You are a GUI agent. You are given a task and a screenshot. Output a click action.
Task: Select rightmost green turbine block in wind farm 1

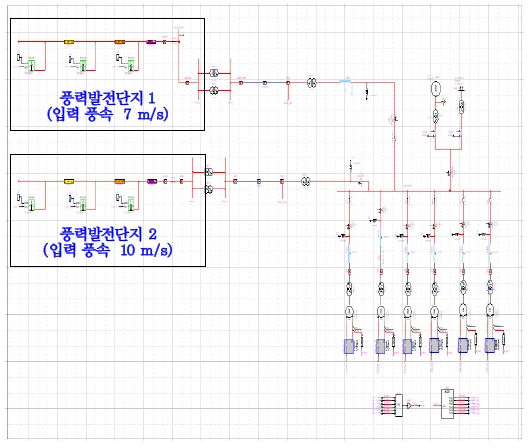tap(131, 66)
